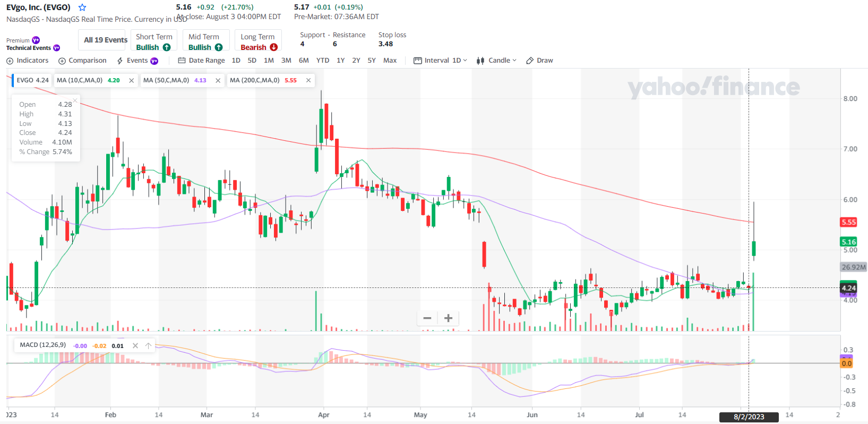Click the Support value 4
The height and width of the screenshot is (424, 868).
pyautogui.click(x=303, y=44)
